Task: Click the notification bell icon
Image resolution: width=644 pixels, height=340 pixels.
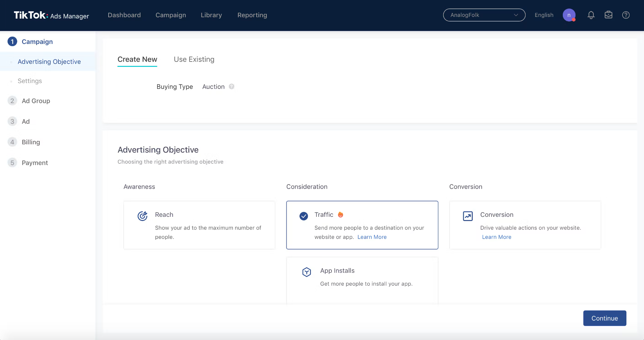Action: (591, 15)
